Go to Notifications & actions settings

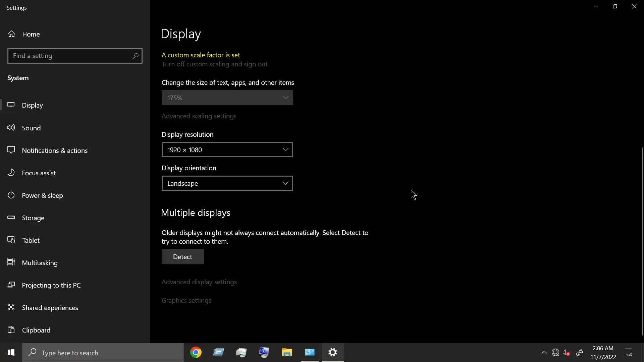tap(55, 150)
